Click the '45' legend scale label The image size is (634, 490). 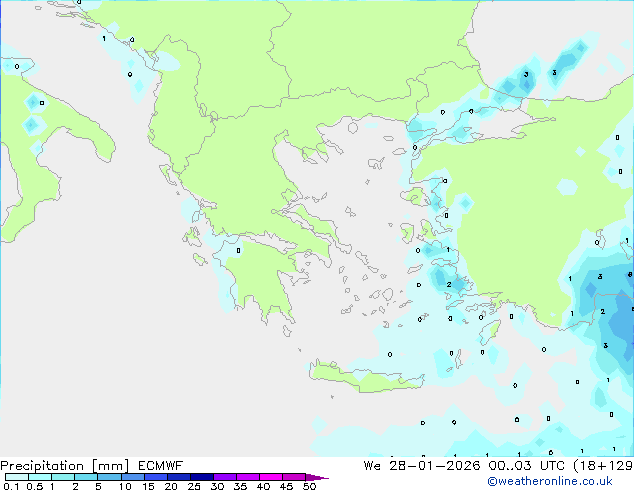286,486
